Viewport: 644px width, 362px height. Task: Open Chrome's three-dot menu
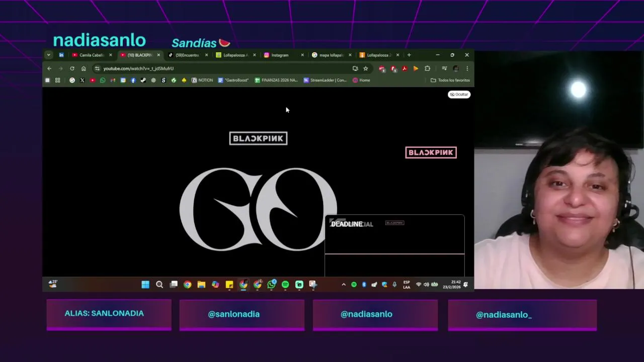click(467, 68)
